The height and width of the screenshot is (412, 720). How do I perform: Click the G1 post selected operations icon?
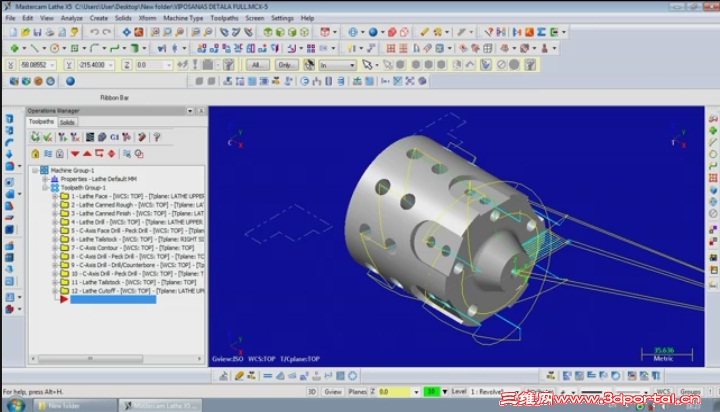(x=114, y=137)
